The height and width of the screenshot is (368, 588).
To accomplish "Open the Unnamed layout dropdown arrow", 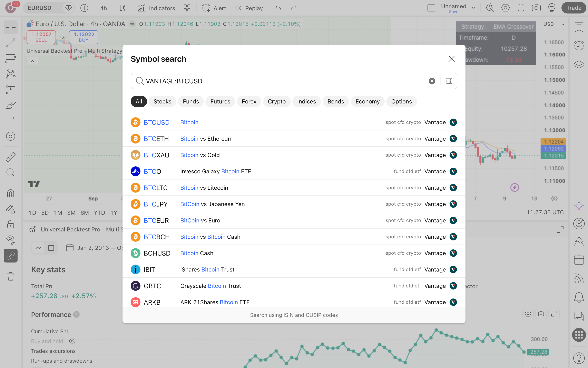I will point(473,8).
